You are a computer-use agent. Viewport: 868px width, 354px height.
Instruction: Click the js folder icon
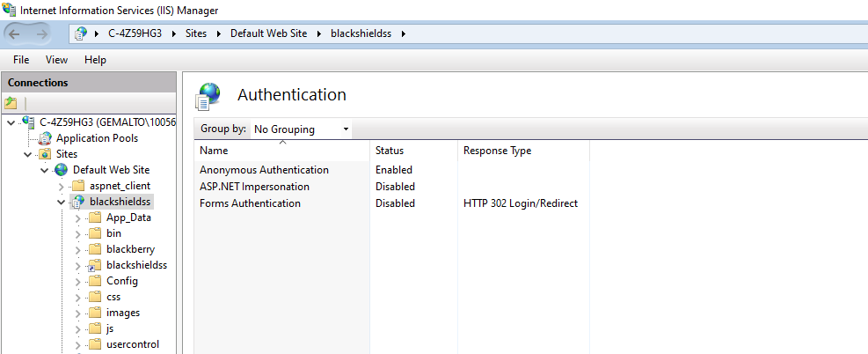coord(95,328)
